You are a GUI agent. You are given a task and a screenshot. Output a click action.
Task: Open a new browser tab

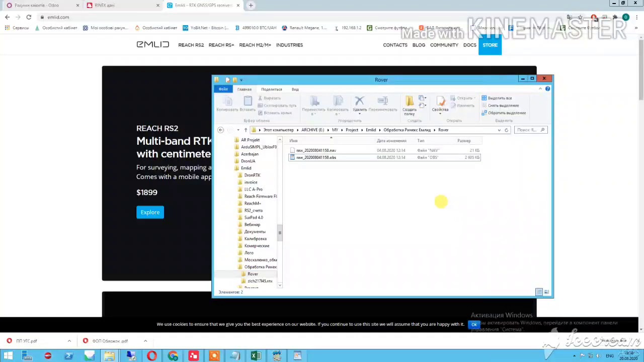coord(251,5)
